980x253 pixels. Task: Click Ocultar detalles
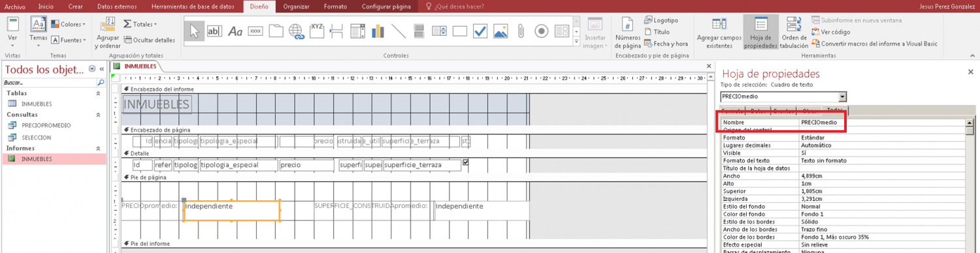tap(149, 40)
